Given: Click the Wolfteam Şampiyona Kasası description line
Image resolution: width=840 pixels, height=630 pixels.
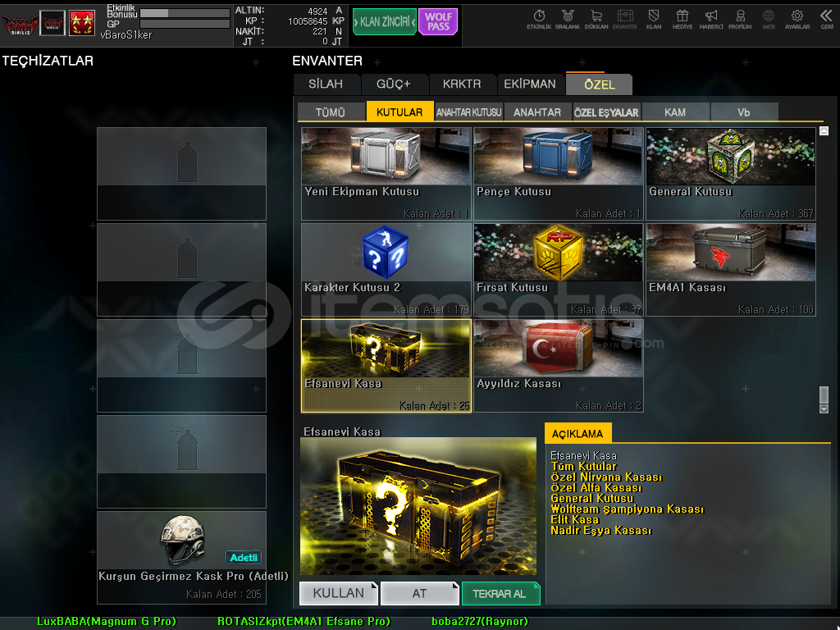Looking at the screenshot, I should 627,509.
